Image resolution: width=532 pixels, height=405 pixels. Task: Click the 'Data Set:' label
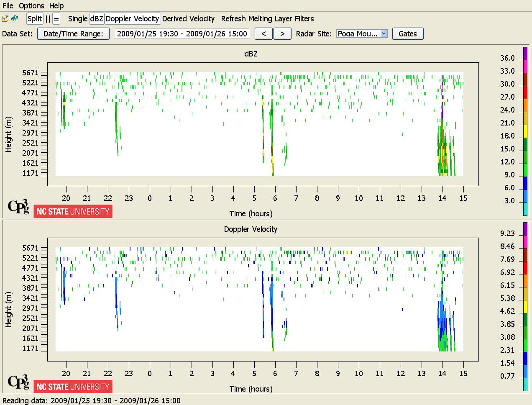(x=17, y=34)
